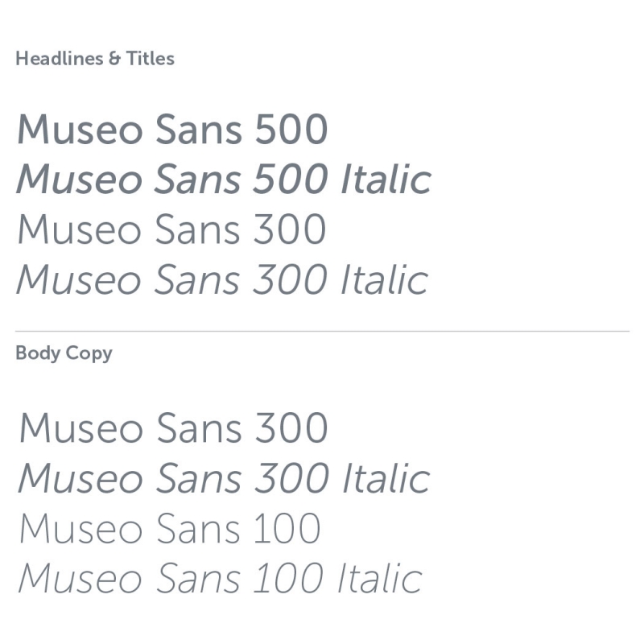Screen dimensions: 644x644
Task: Select the Museo Sans 100 Italic sample
Action: tap(220, 579)
